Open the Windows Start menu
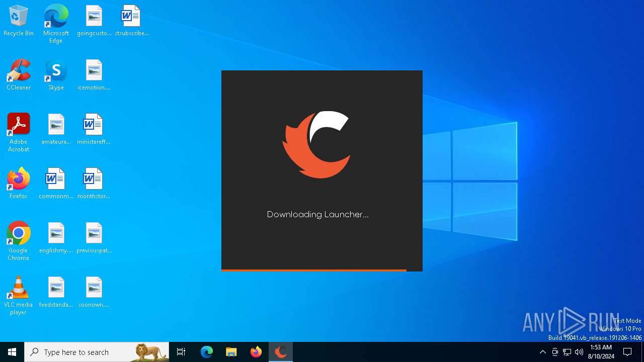 [x=12, y=352]
